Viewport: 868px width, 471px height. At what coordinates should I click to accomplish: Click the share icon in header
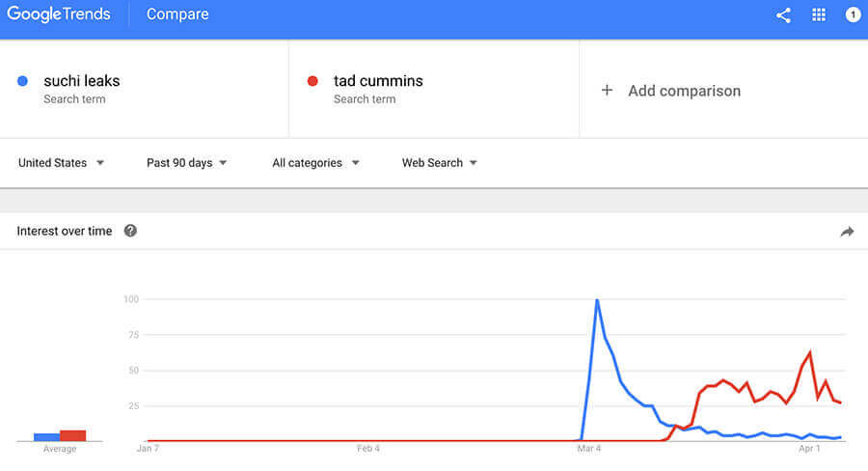click(x=783, y=15)
